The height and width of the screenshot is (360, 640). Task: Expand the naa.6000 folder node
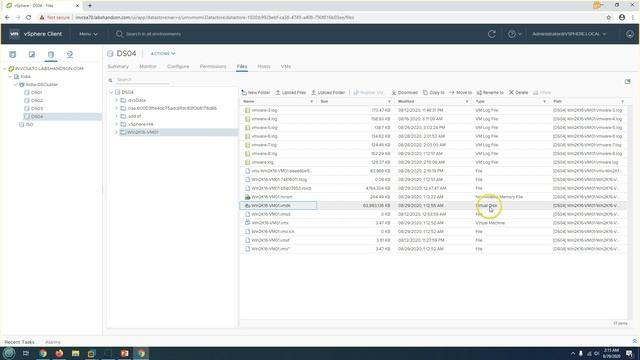pos(116,108)
